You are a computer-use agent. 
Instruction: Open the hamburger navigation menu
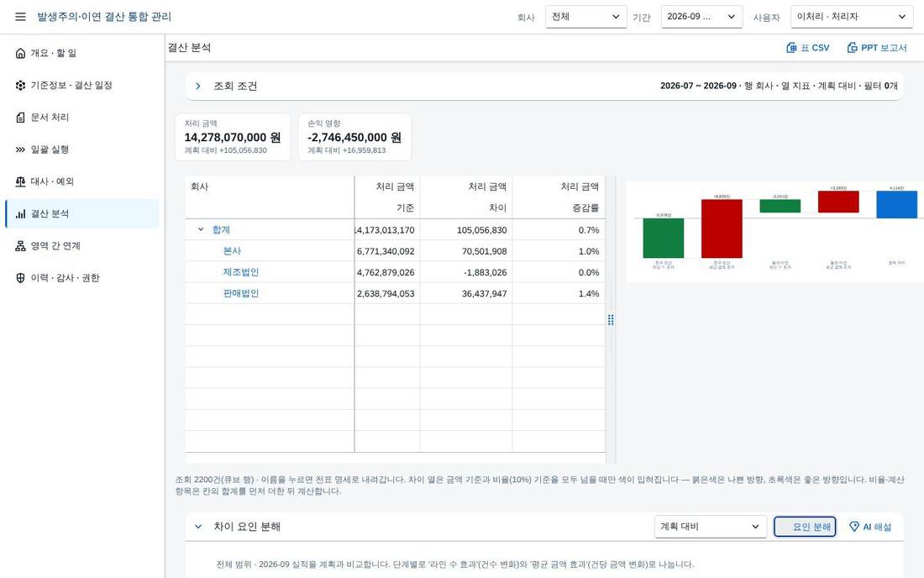click(x=21, y=17)
